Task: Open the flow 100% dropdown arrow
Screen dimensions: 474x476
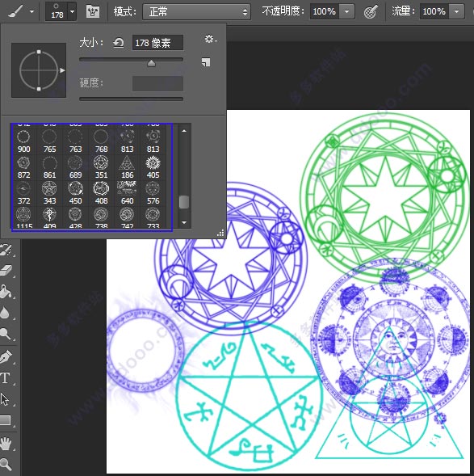Action: [457, 12]
